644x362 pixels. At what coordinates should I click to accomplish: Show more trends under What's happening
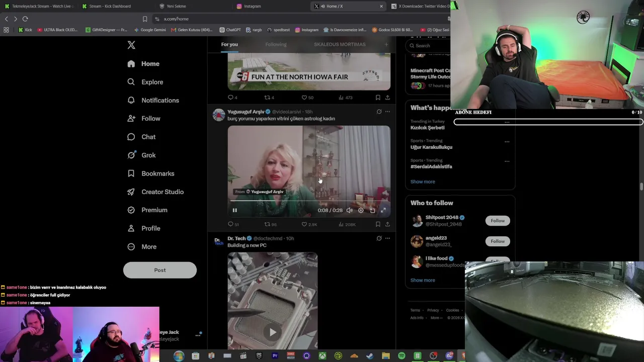(423, 182)
